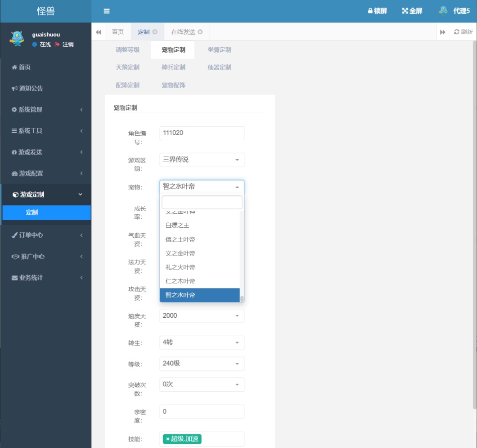477x448 pixels.
Task: Click the hamburger menu toggle icon
Action: pyautogui.click(x=106, y=11)
